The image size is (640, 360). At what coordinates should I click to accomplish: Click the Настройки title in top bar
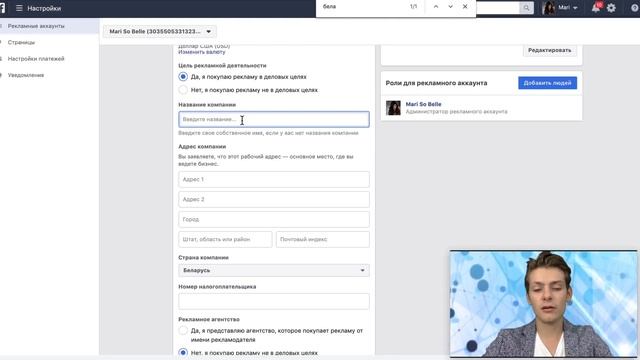tap(44, 8)
